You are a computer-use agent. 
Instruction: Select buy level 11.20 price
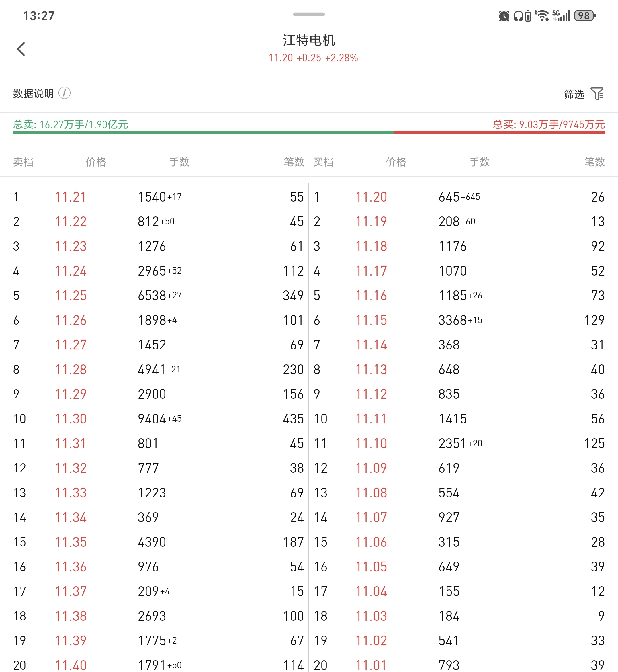pos(371,197)
